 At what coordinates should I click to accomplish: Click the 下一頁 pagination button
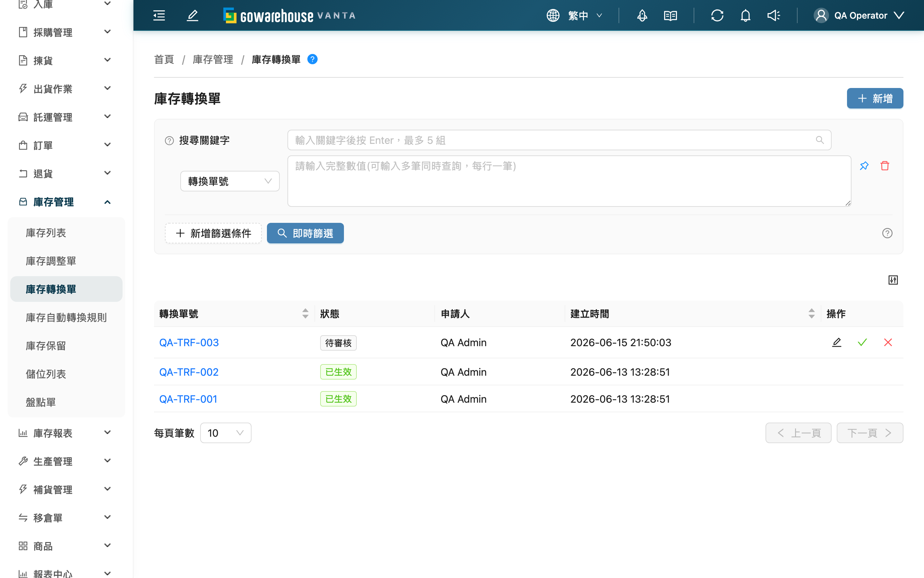(x=870, y=433)
